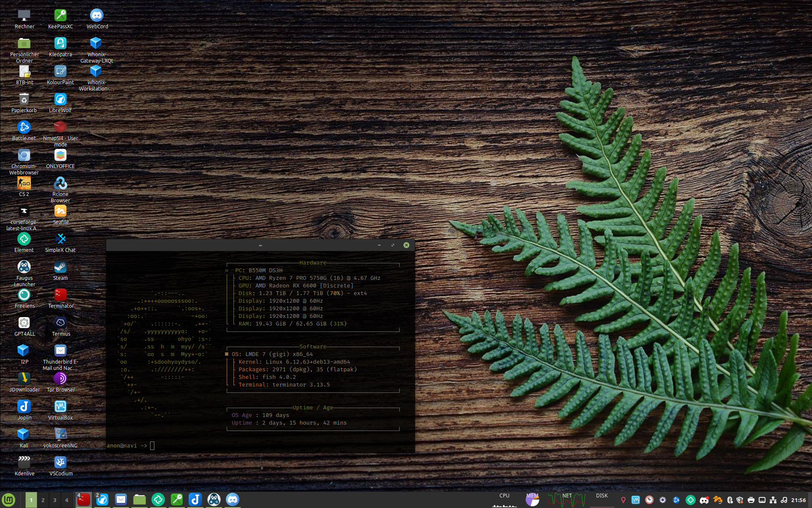
Task: Launch Steam from the desktop
Action: click(x=60, y=267)
